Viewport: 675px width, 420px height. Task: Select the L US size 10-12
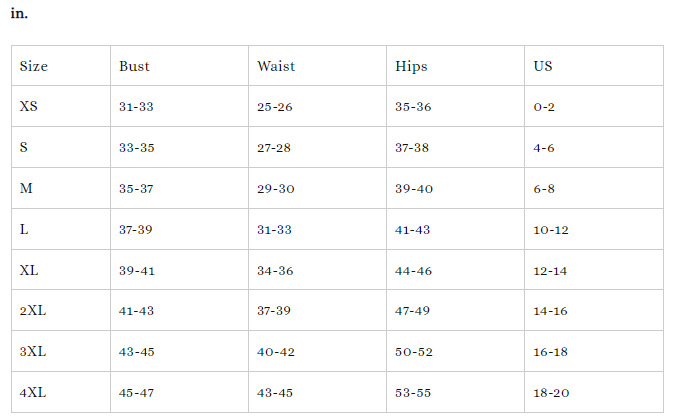tap(551, 229)
